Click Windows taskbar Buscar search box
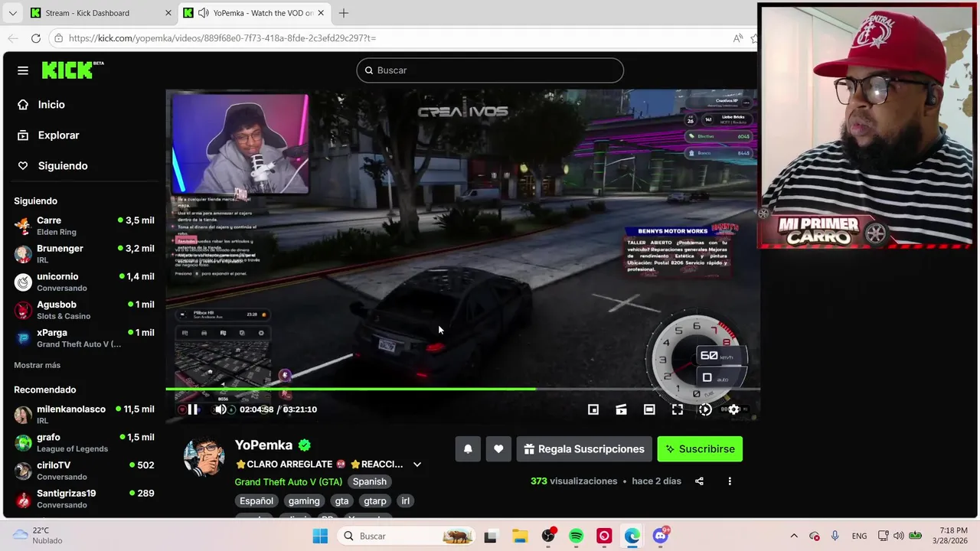 (408, 536)
